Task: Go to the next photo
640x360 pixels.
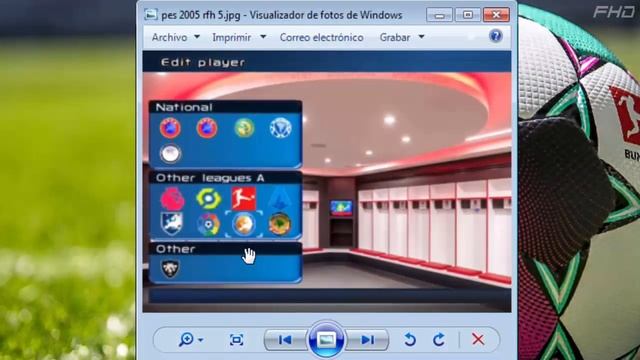Action: coord(367,340)
